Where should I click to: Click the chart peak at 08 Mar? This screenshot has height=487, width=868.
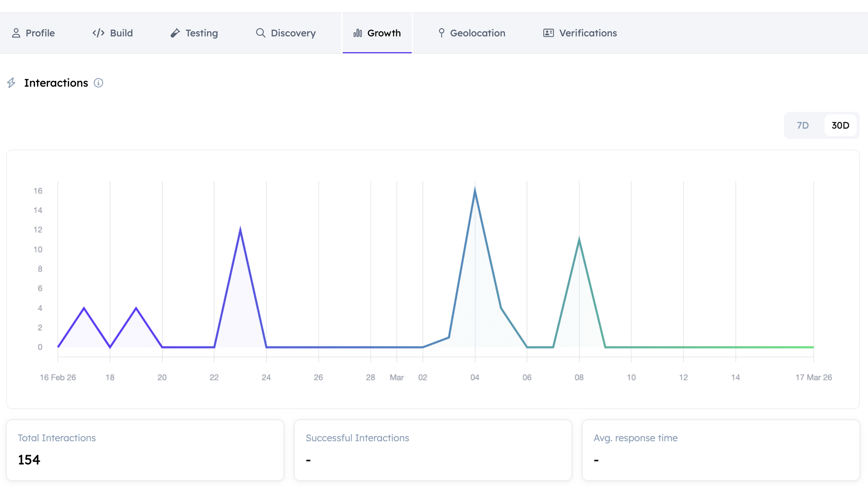pos(579,240)
